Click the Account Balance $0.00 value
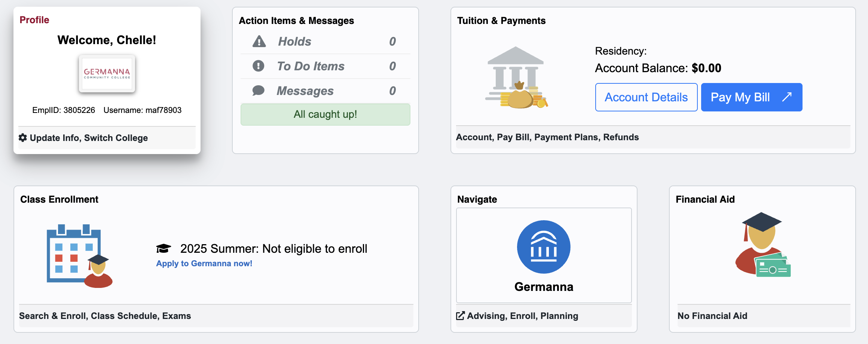 point(706,68)
